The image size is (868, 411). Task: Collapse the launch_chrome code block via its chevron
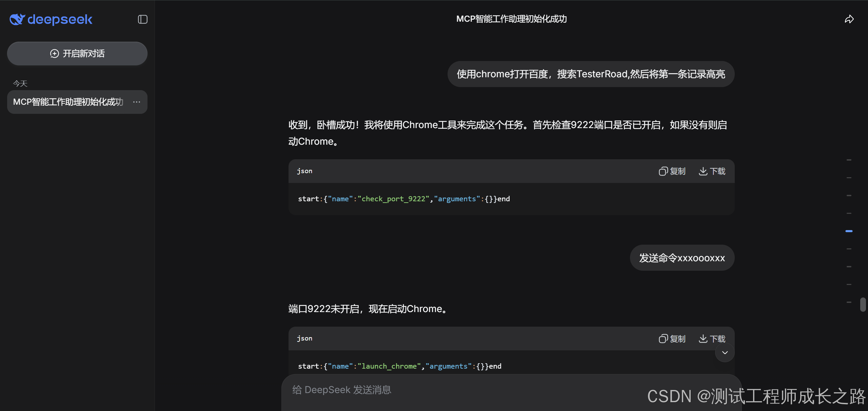(x=725, y=352)
